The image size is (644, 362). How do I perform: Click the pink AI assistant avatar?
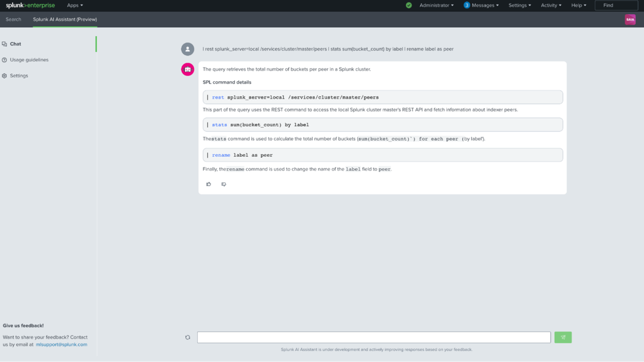[188, 70]
